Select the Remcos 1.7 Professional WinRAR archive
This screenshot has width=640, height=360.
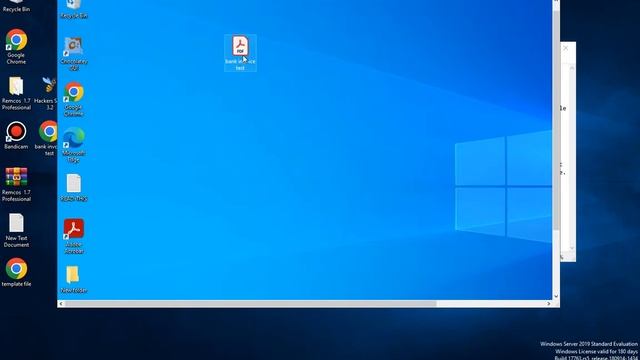[16, 184]
